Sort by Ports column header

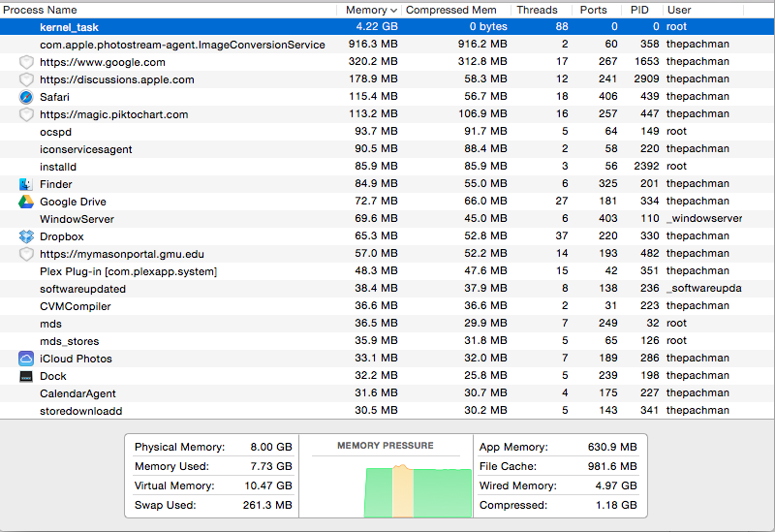(593, 10)
